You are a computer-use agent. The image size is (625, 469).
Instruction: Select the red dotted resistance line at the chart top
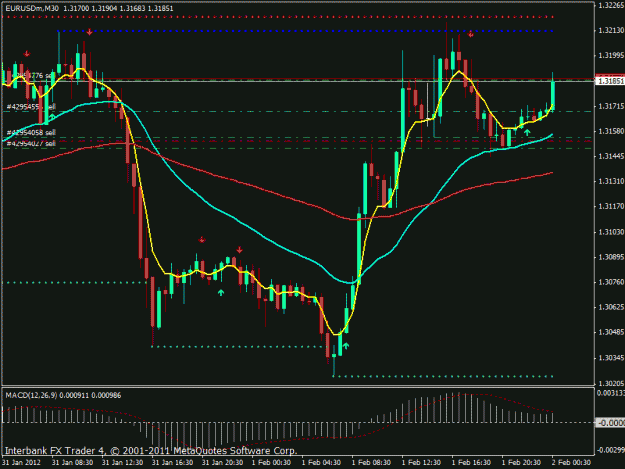coord(278,17)
